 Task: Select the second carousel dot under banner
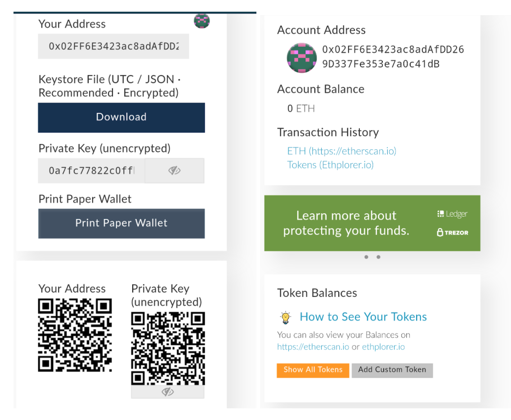(378, 257)
